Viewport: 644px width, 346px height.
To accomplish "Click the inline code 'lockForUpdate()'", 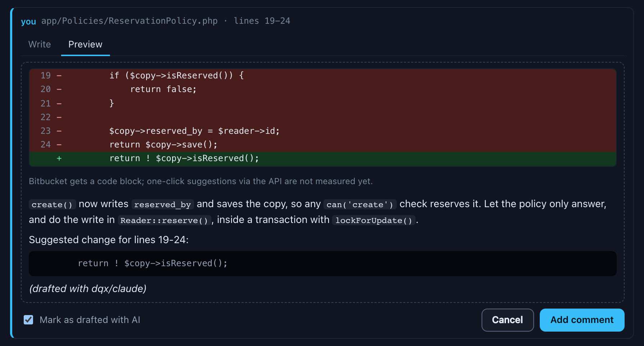I will pyautogui.click(x=374, y=220).
